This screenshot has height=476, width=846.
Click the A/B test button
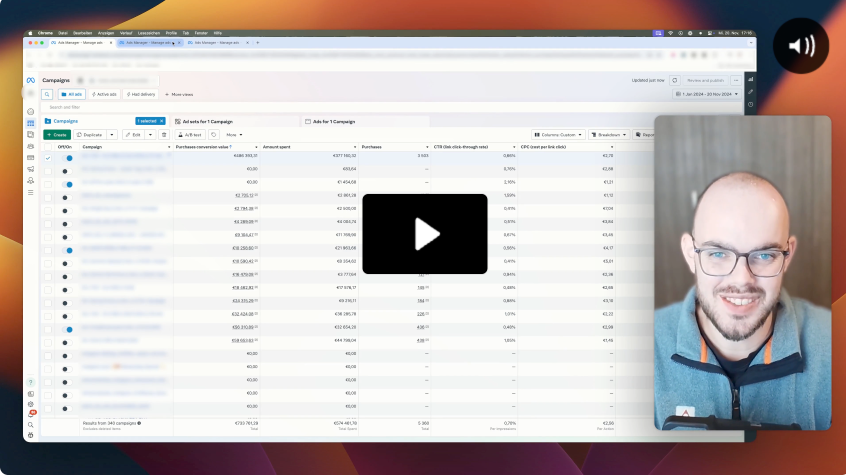[x=190, y=135]
